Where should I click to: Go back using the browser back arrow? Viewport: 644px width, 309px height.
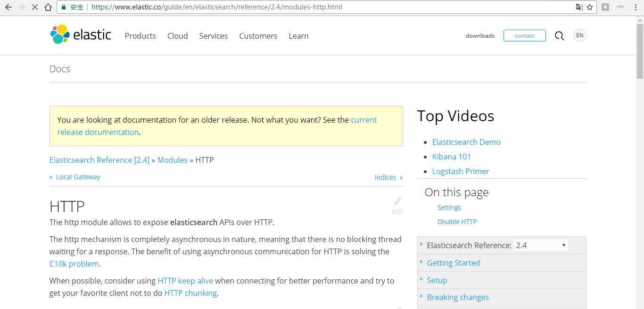8,7
